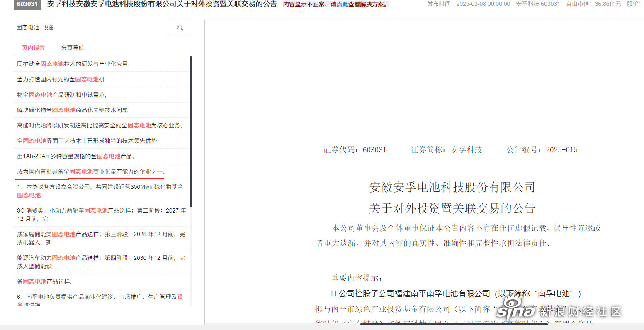The image size is (644, 330).
Task: Click 证券简称：安孚科技 in the document
Action: point(446,150)
